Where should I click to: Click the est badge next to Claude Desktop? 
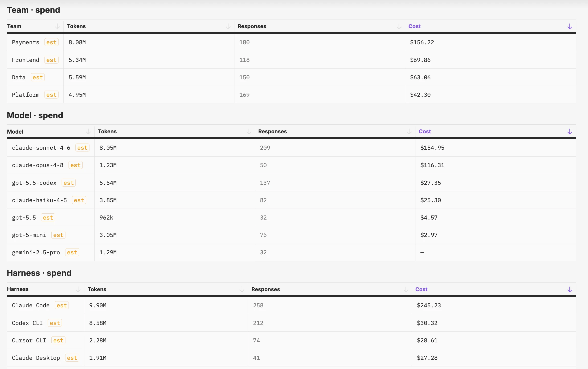(x=72, y=358)
